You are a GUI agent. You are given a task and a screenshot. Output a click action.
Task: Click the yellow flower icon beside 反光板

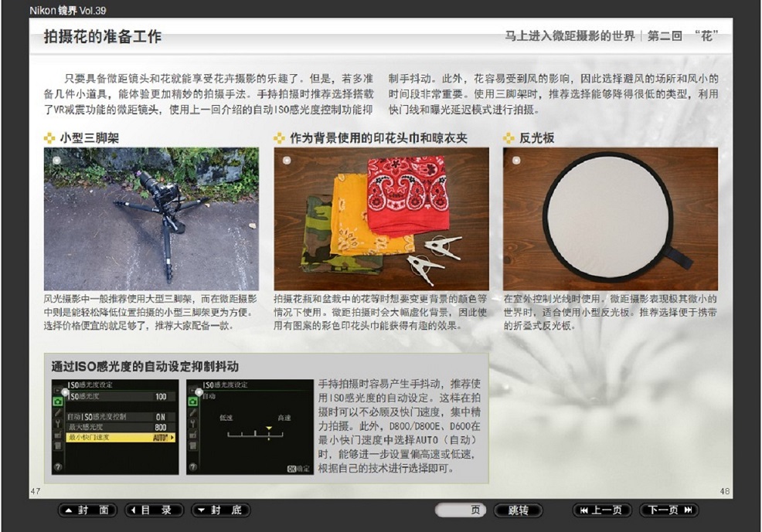(x=509, y=138)
